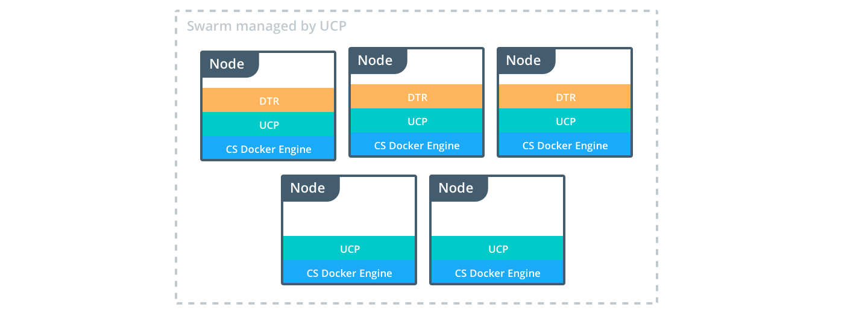Click the DTR layer in the top-right node
The height and width of the screenshot is (313, 868).
click(565, 97)
